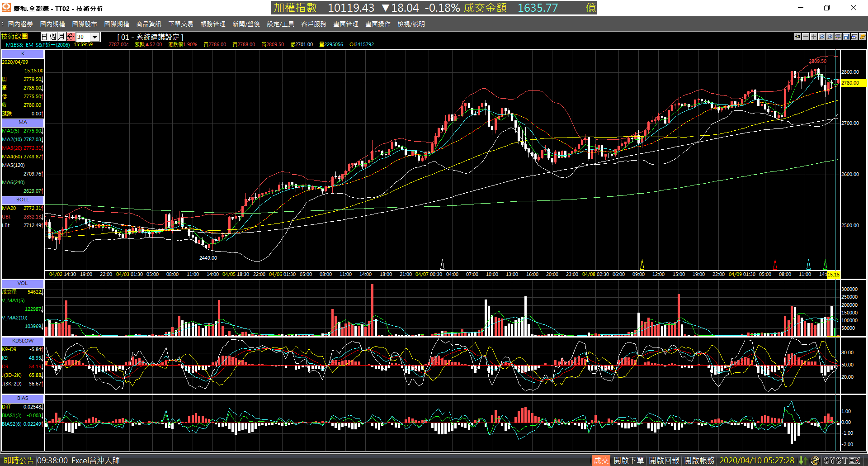Open the 客戶服務 menu
The width and height of the screenshot is (868, 466).
tap(314, 24)
